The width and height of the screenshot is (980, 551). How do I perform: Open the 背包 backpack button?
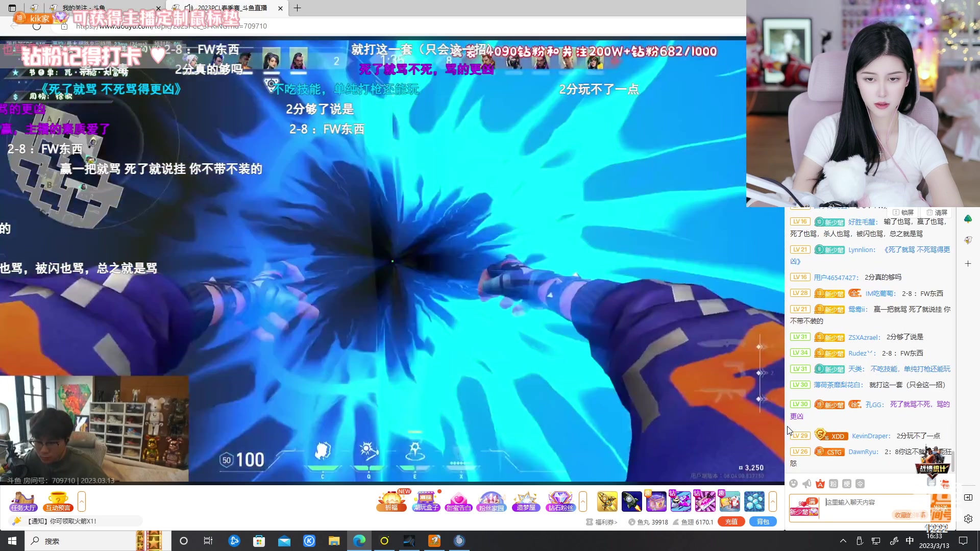pyautogui.click(x=763, y=521)
